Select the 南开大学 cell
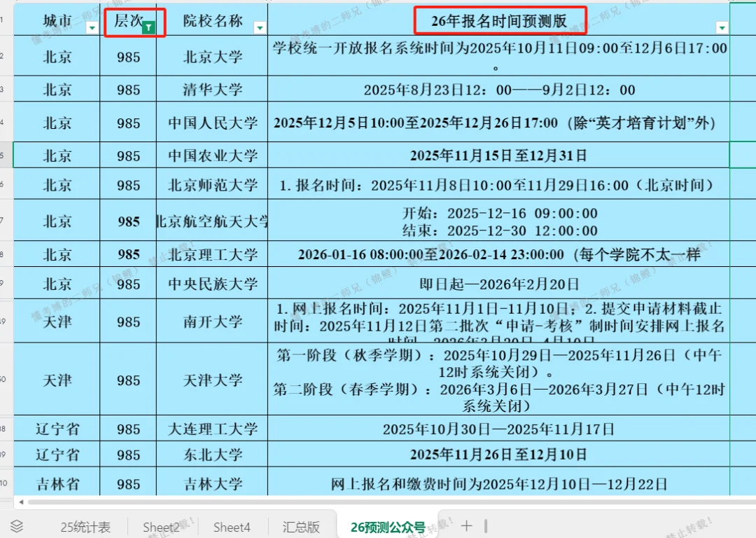Image resolution: width=756 pixels, height=538 pixels. pos(212,322)
